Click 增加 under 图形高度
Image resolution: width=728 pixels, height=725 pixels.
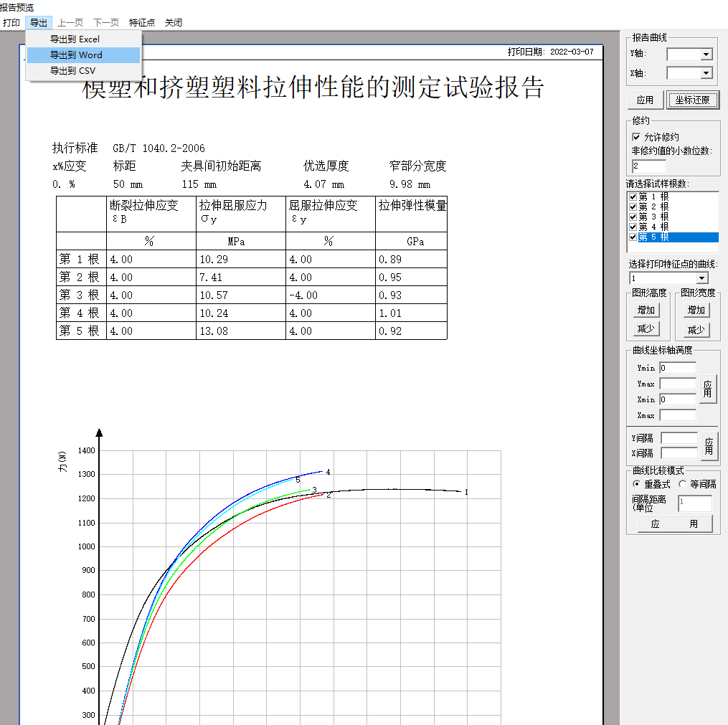tap(646, 310)
